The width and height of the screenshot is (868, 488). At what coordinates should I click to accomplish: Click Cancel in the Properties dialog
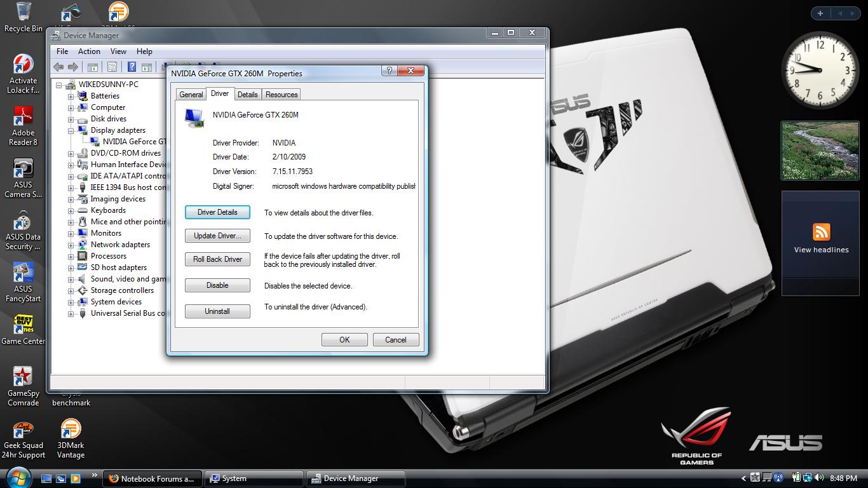click(x=396, y=339)
